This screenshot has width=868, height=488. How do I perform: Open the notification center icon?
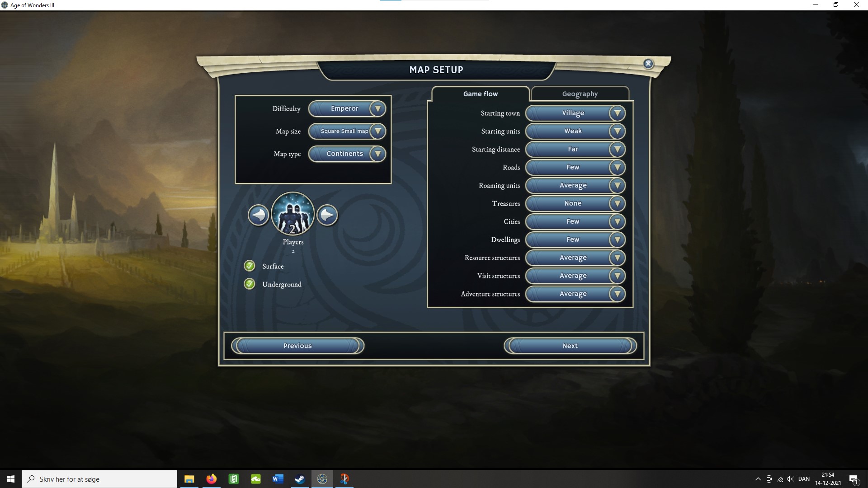tap(854, 479)
